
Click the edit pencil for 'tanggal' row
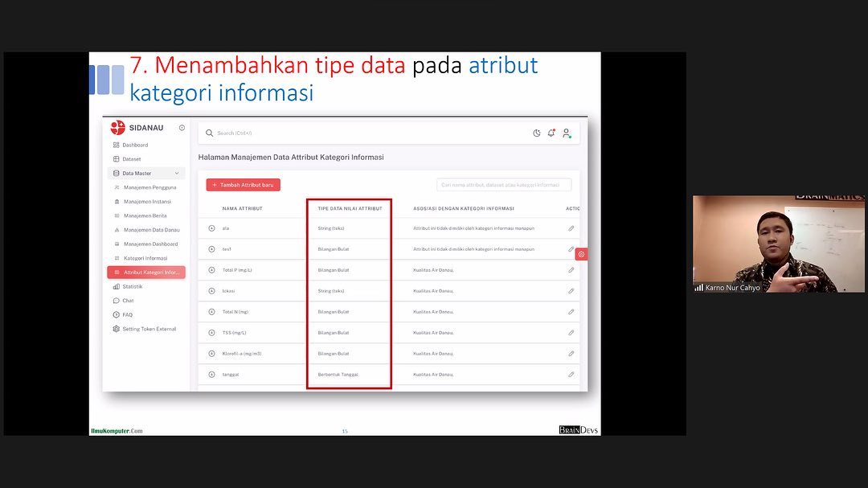[x=571, y=375]
